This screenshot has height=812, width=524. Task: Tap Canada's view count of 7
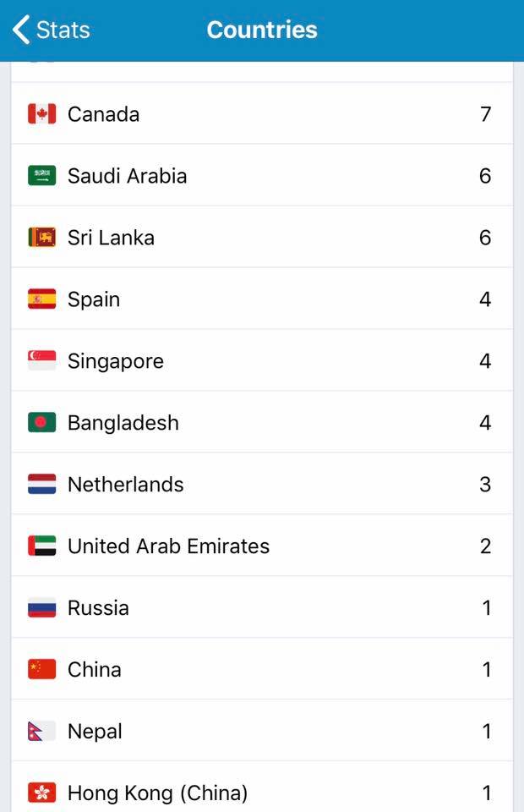pos(485,114)
